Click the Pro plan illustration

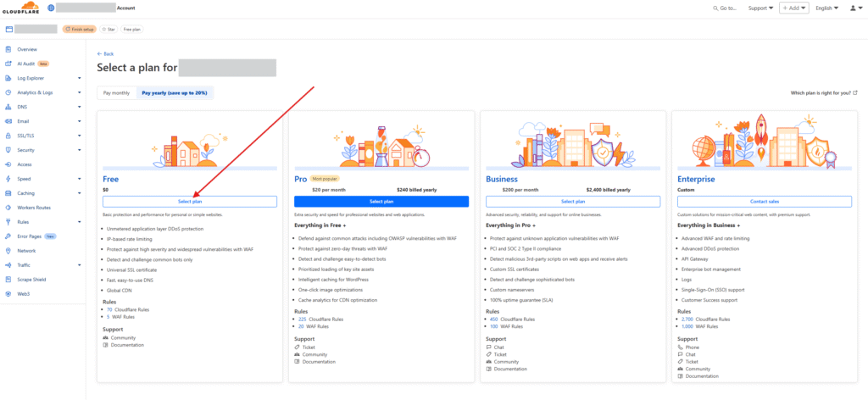(x=381, y=147)
